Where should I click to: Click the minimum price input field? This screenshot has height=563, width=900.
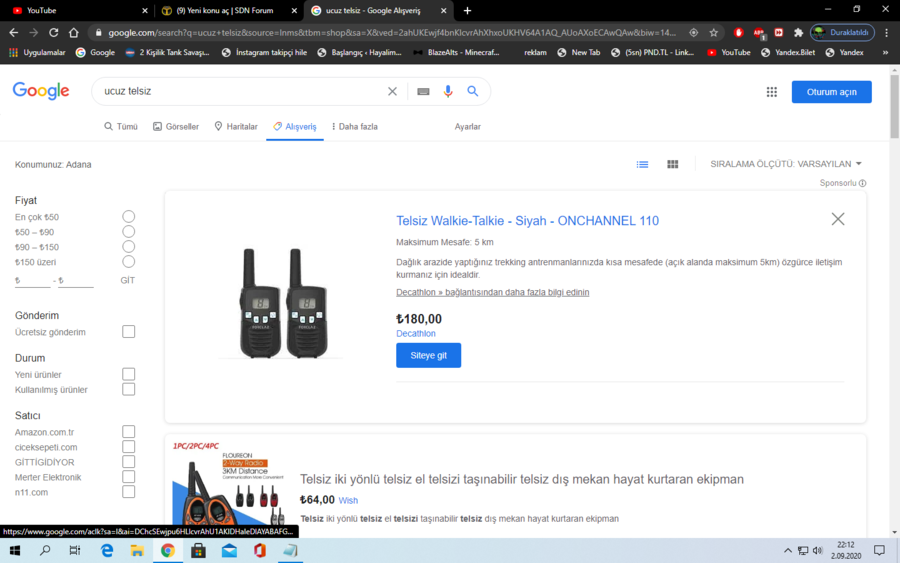point(33,280)
